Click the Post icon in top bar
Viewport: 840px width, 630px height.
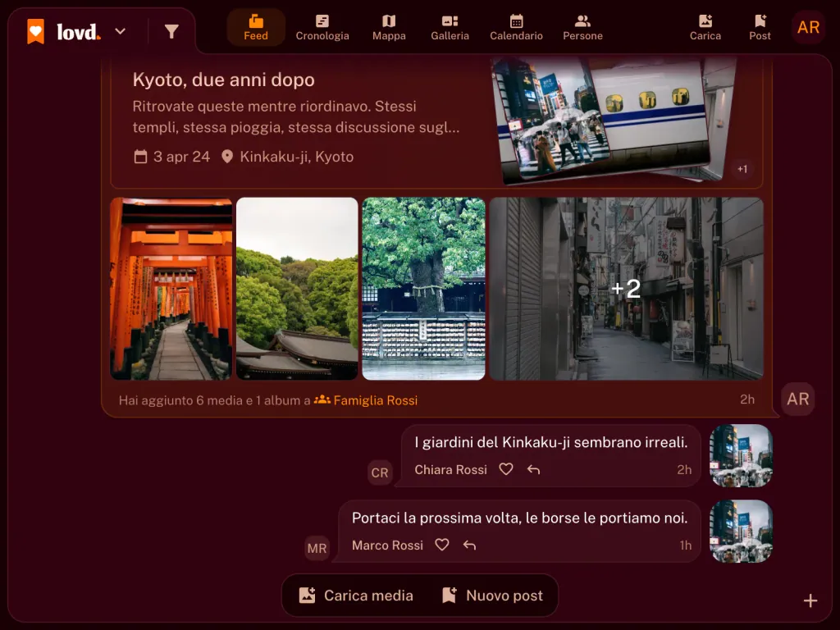click(760, 28)
